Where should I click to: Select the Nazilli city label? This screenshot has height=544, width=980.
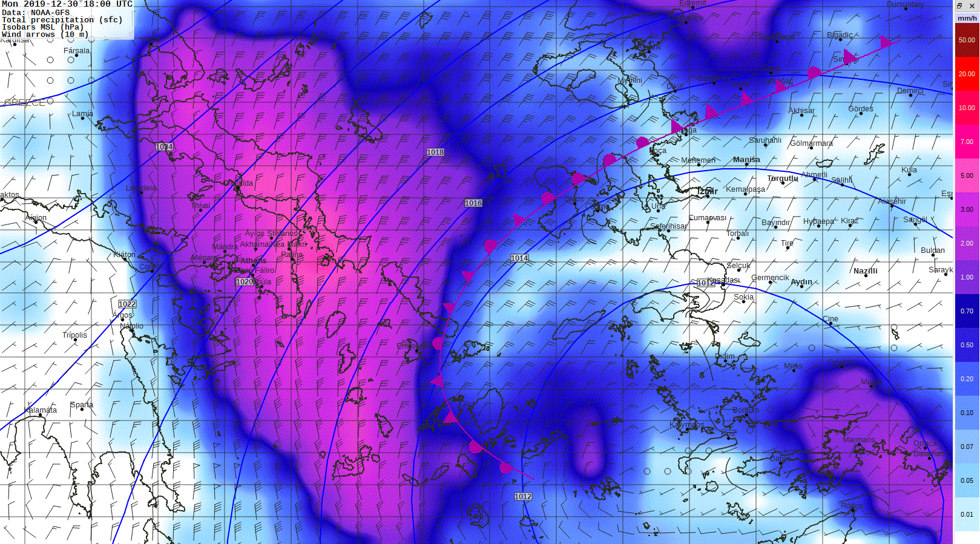pos(865,270)
